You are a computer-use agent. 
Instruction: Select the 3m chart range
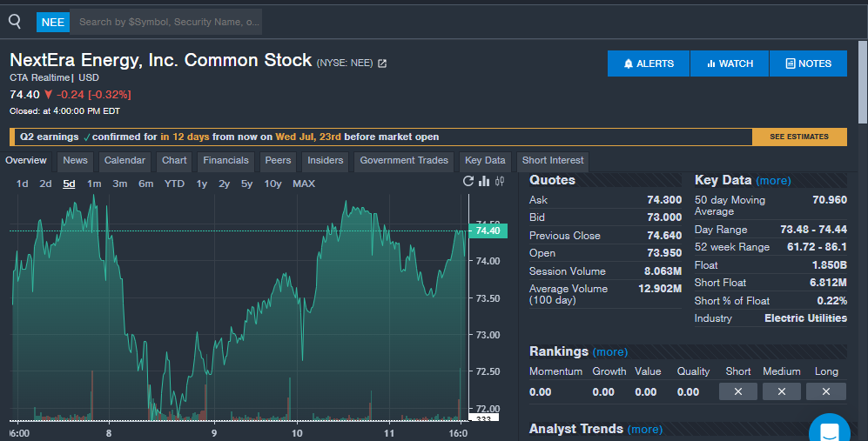[x=119, y=184]
